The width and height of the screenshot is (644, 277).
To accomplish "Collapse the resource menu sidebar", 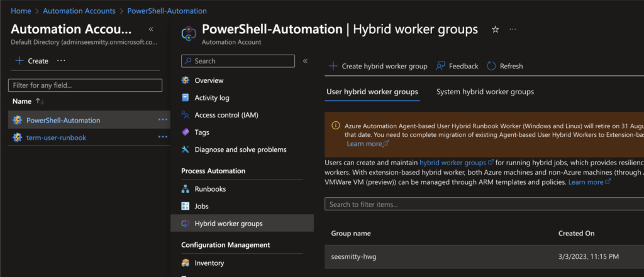I will (305, 61).
